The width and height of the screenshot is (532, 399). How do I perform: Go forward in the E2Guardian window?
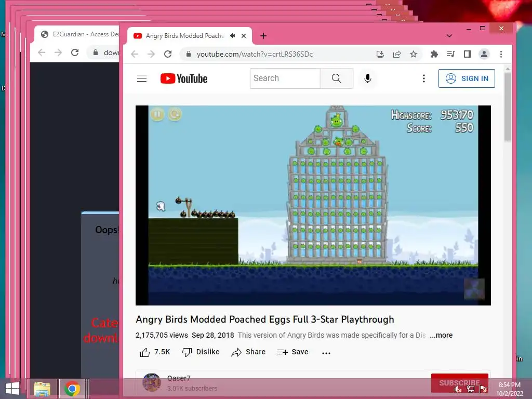tap(58, 52)
